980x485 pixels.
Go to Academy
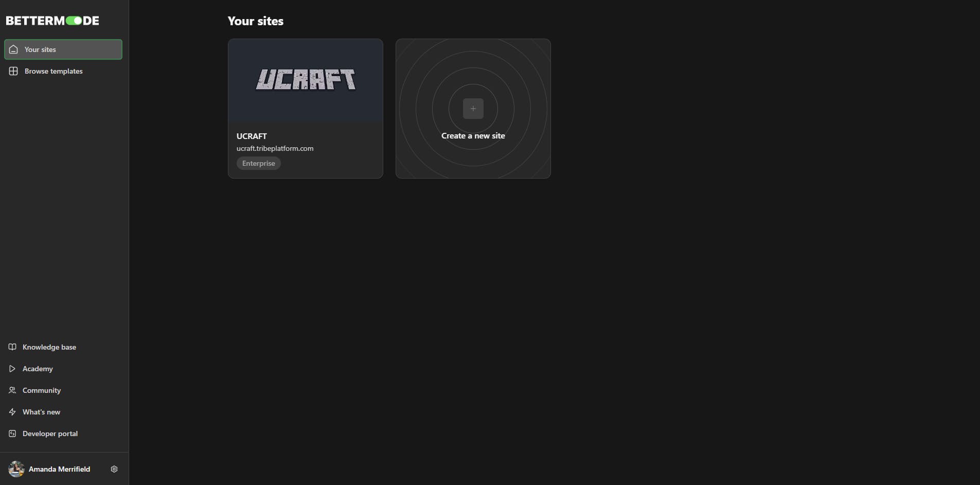(x=38, y=369)
